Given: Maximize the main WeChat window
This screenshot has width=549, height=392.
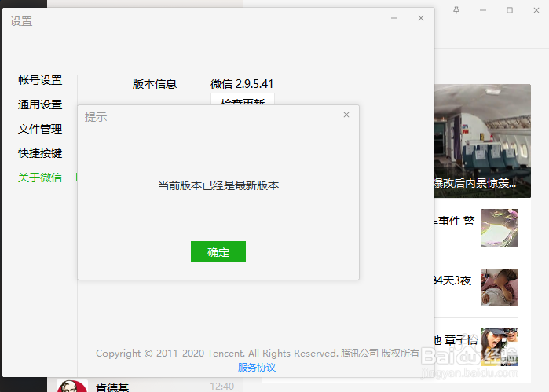Looking at the screenshot, I should (510, 10).
